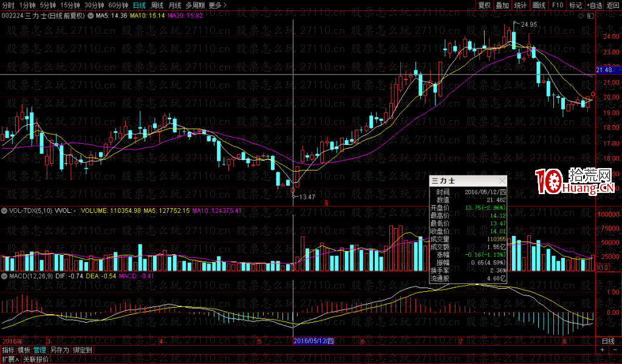Switch to 60分钟 chart period
Viewport: 622px width, 364px height.
pyautogui.click(x=118, y=5)
